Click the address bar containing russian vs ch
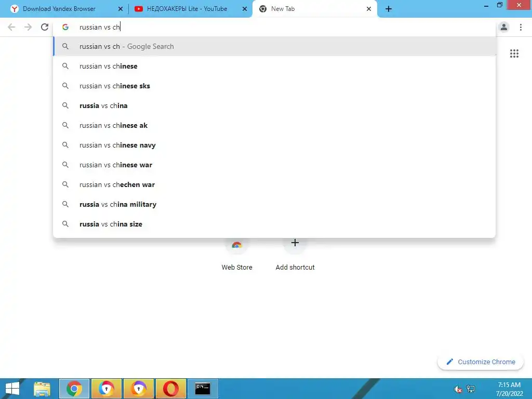The height and width of the screenshot is (399, 532). [x=274, y=27]
